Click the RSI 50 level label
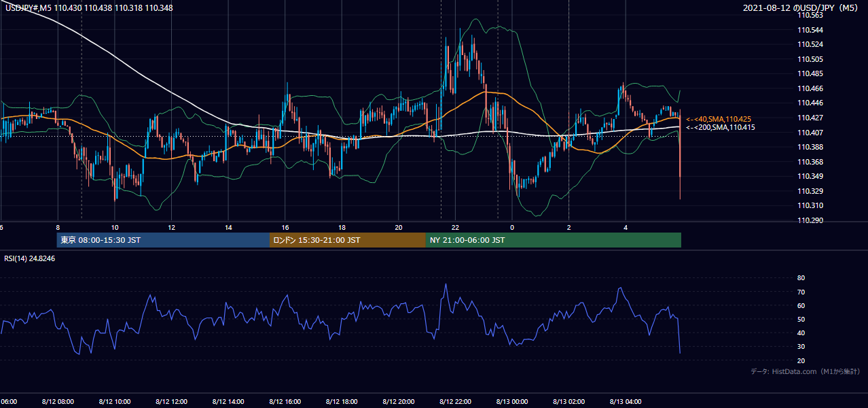This screenshot has width=868, height=408. coord(801,319)
